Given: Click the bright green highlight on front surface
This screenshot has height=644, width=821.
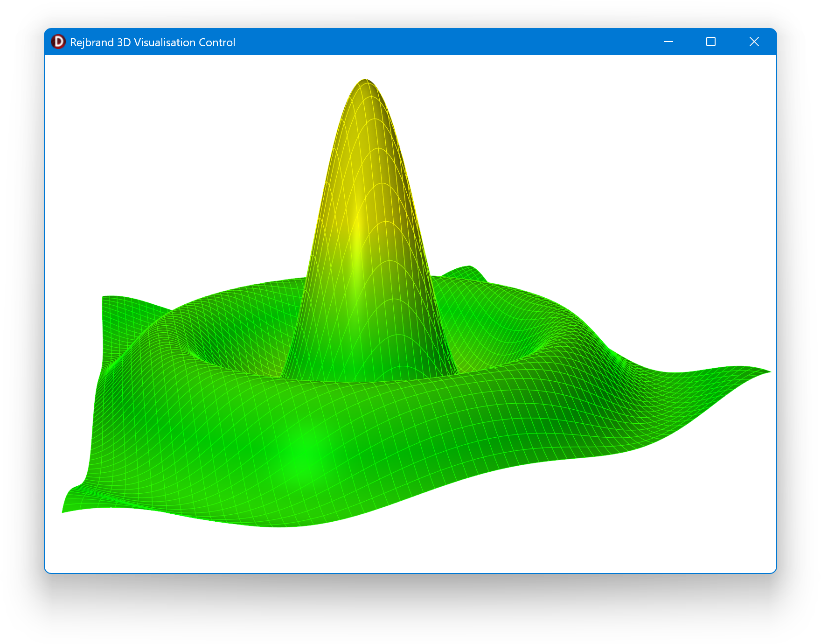Looking at the screenshot, I should [x=303, y=453].
